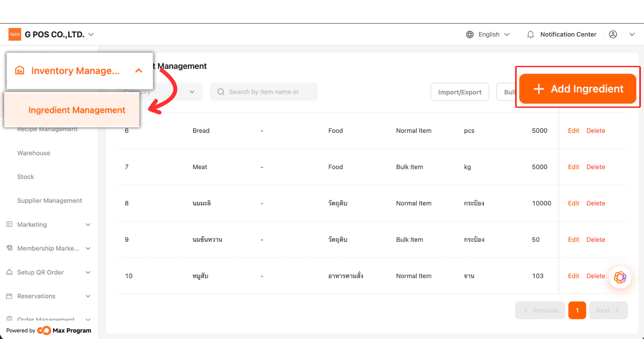Open the notification bell icon
644x362 pixels.
pos(530,35)
